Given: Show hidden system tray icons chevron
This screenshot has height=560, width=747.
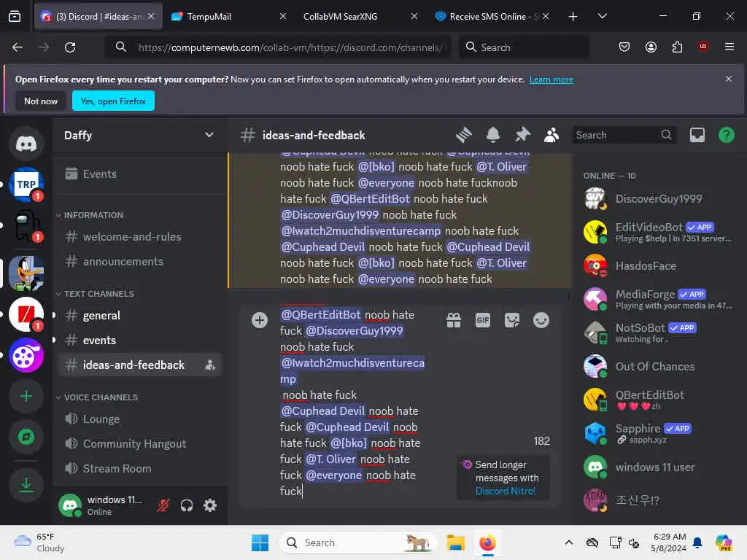Looking at the screenshot, I should coord(569,542).
